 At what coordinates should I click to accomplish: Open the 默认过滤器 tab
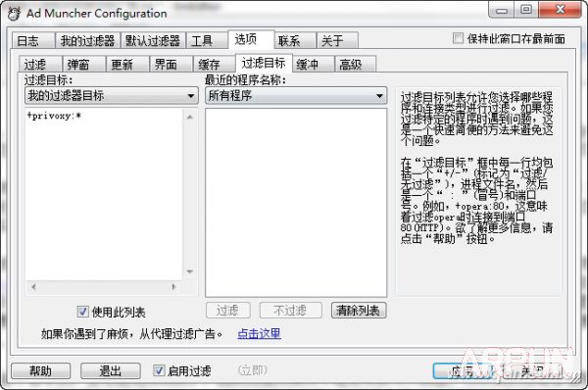(x=153, y=40)
